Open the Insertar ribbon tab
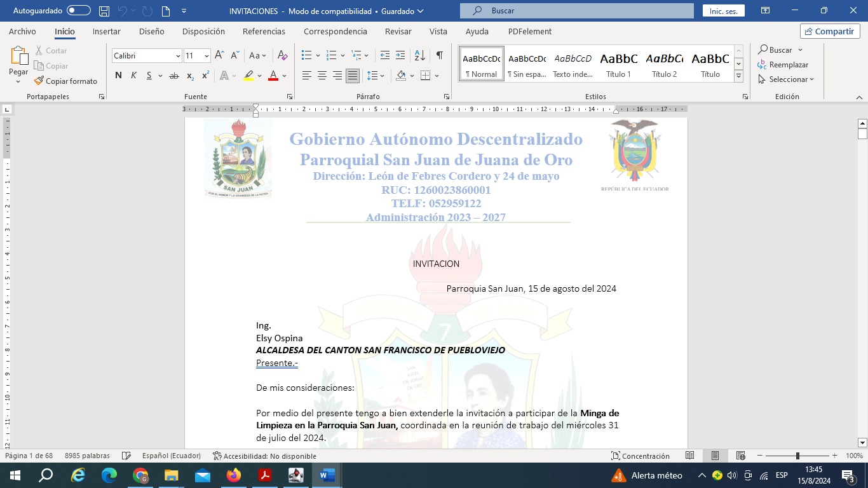This screenshot has height=488, width=868. 106,32
